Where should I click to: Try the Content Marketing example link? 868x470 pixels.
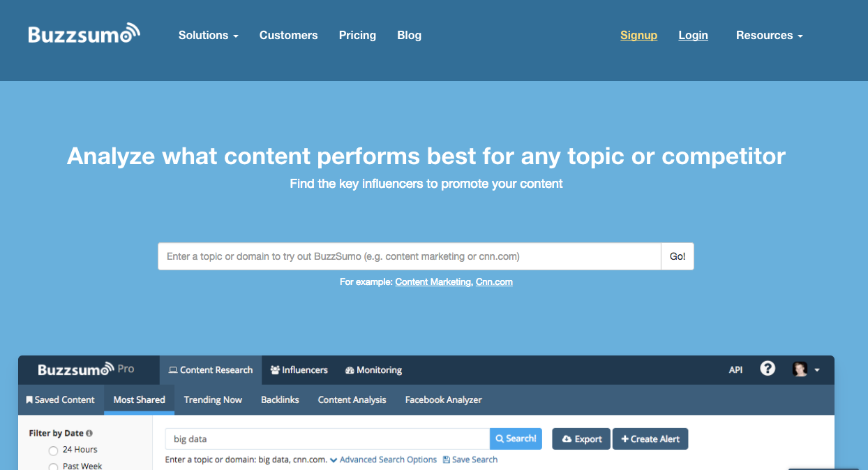pos(433,282)
